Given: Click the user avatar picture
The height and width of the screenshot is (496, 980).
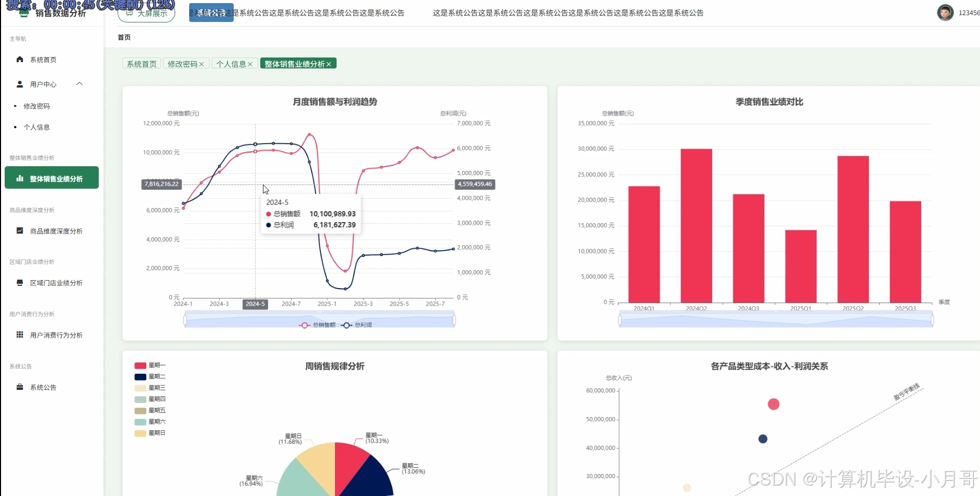Looking at the screenshot, I should (x=945, y=13).
